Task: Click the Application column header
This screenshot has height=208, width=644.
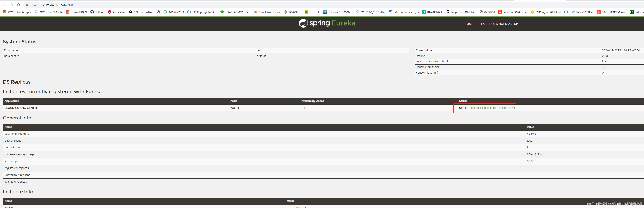Action: (12, 101)
